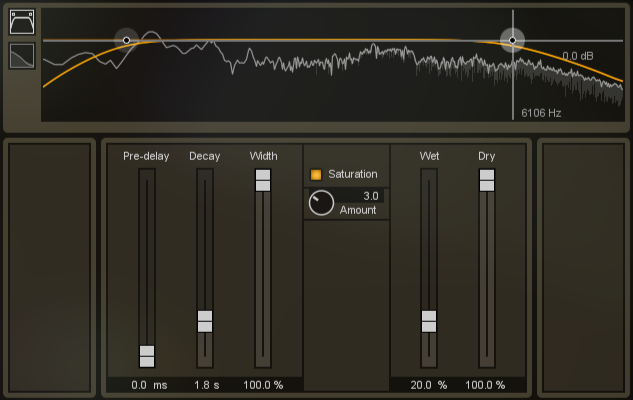This screenshot has height=400, width=633.
Task: Click the Dry slider handle
Action: coord(487,180)
